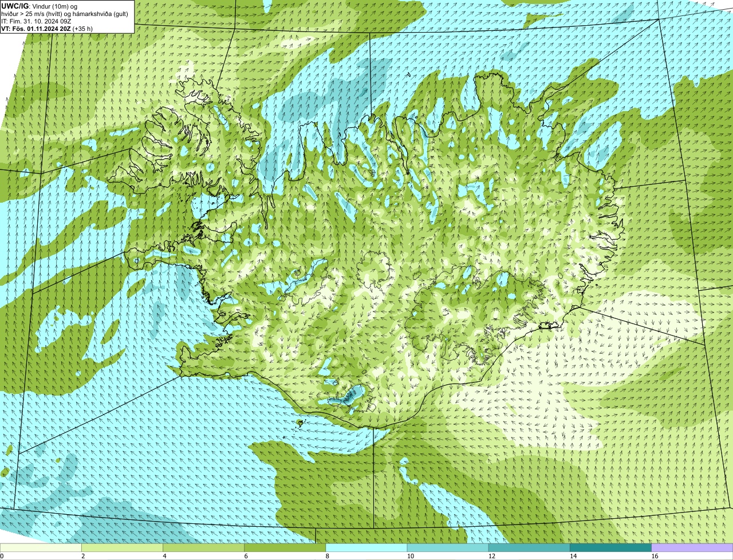Pick the light green 2–4 scale swatch
The width and height of the screenshot is (733, 560).
[x=122, y=547]
